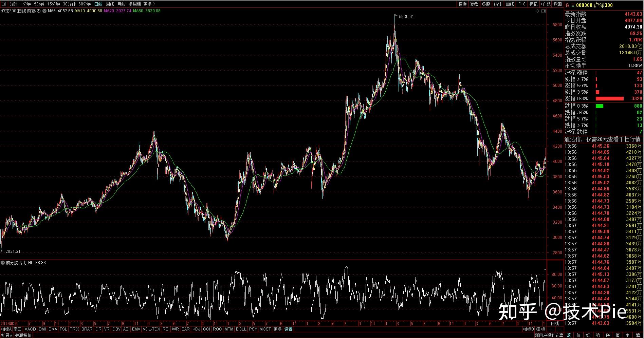Image resolution: width=644 pixels, height=339 pixels.
Task: Click the 返回 button
Action: pyautogui.click(x=558, y=4)
